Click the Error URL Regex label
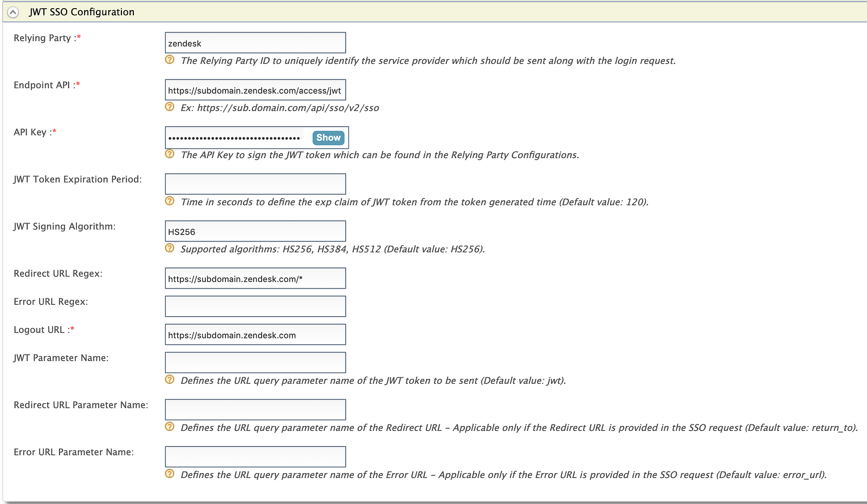The width and height of the screenshot is (867, 504). tap(51, 302)
